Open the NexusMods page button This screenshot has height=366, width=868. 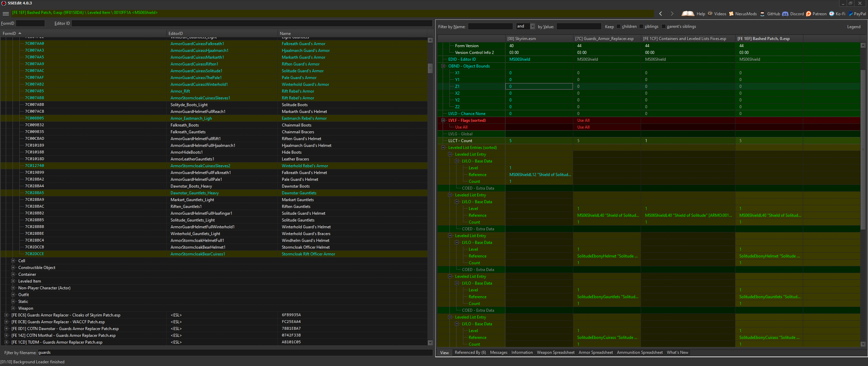pos(743,14)
